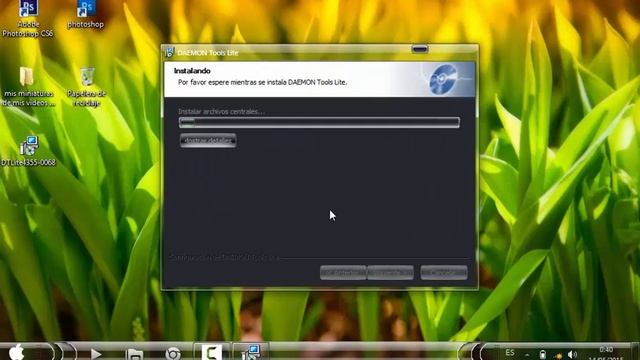Click the disc logo in installer header
The height and width of the screenshot is (360, 640).
pyautogui.click(x=443, y=79)
